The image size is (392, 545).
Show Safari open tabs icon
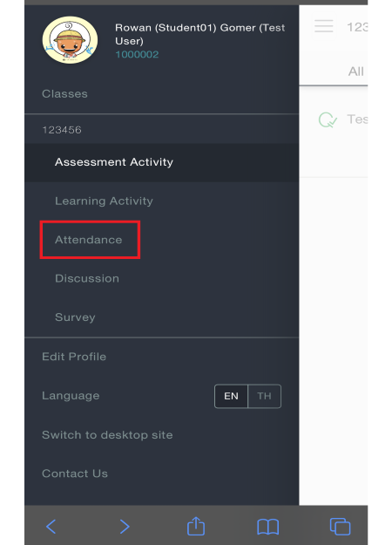coord(340,526)
